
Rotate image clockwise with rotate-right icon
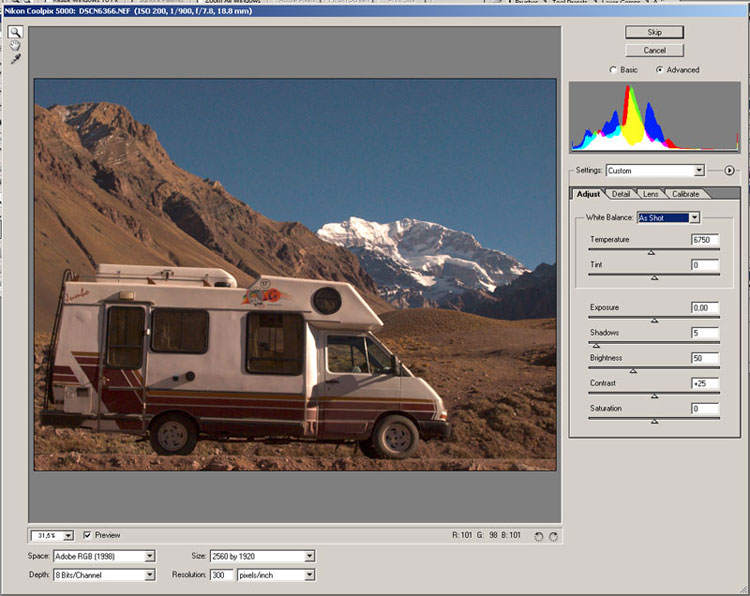tap(553, 536)
